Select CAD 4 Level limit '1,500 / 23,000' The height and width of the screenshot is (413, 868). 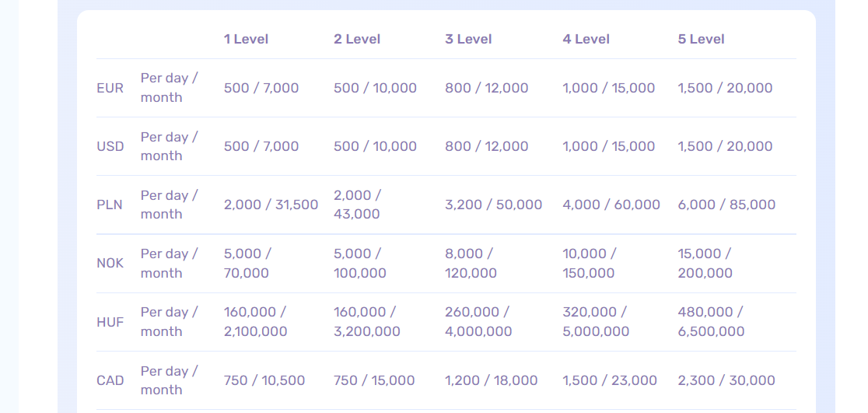pyautogui.click(x=610, y=380)
